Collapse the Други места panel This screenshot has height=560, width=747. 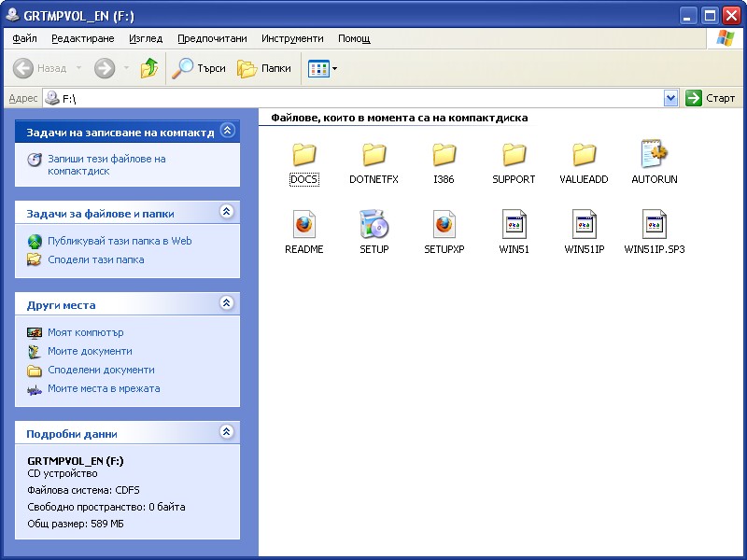tap(227, 302)
